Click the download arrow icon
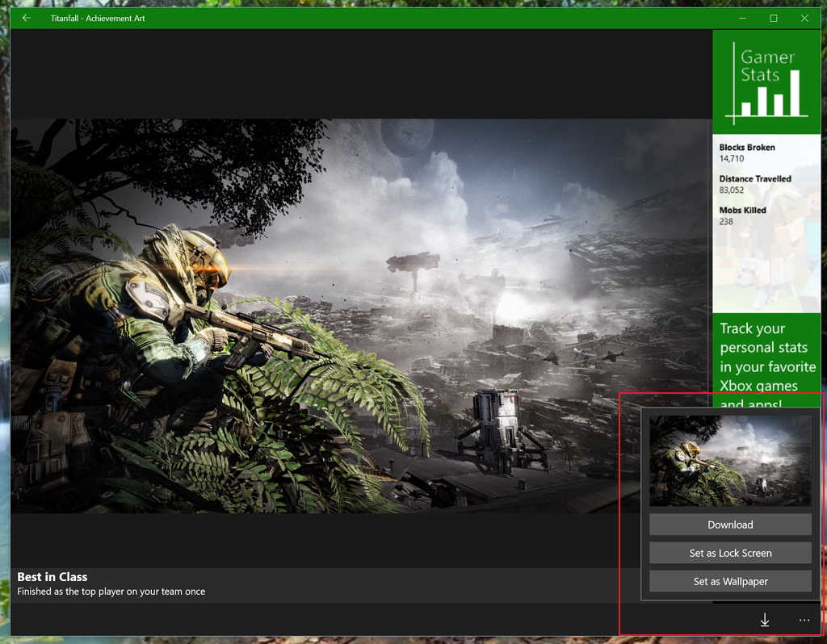Viewport: 827px width, 644px height. tap(765, 621)
